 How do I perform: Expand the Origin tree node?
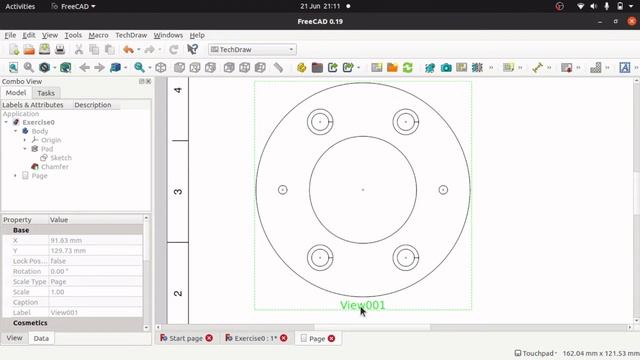pos(24,140)
